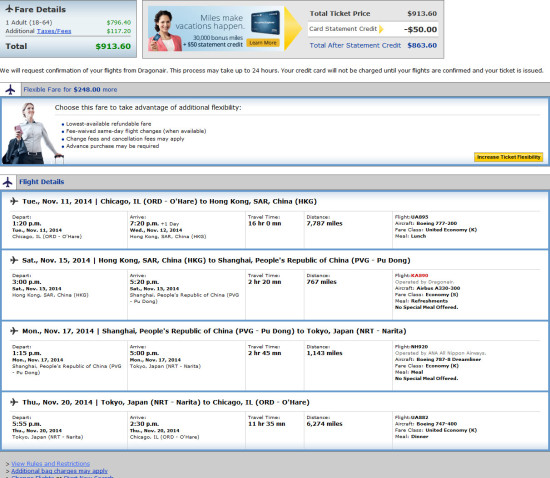Click the 11 hr 35 mn travel time
This screenshot has width=550, height=478.
point(267,424)
